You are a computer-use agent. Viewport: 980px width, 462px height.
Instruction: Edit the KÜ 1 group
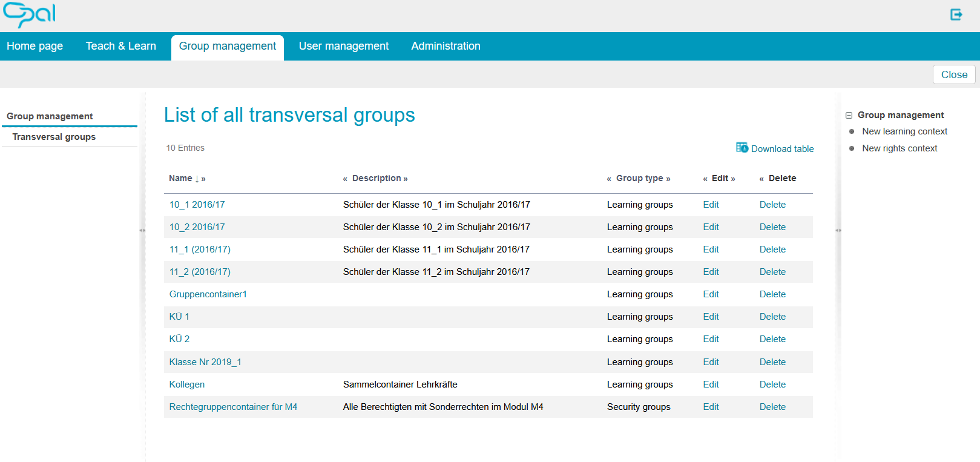point(711,317)
